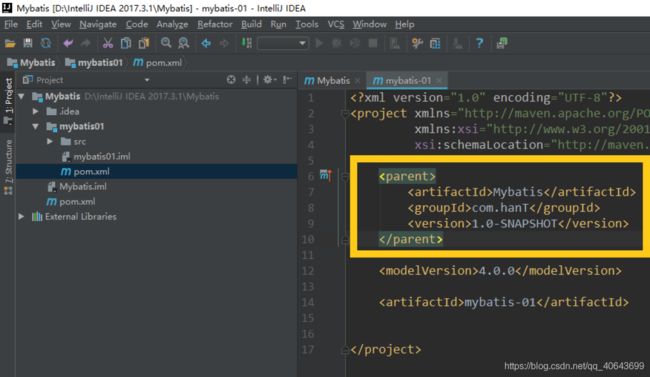Open the Window menu
This screenshot has width=650, height=377.
369,24
